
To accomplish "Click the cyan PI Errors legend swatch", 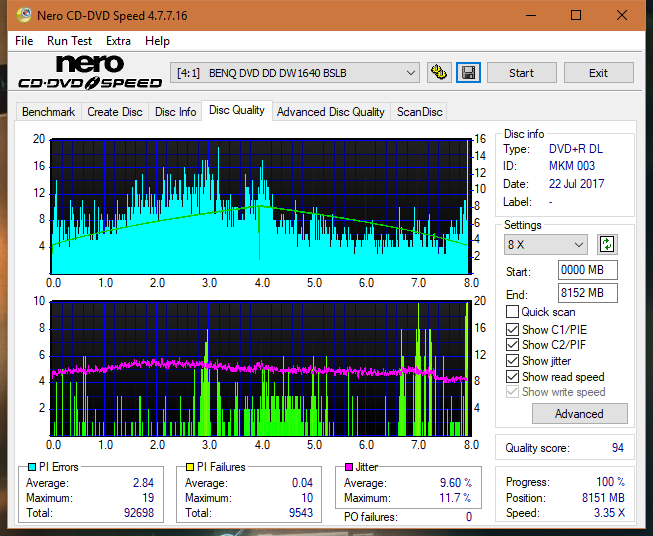I will click(x=32, y=467).
